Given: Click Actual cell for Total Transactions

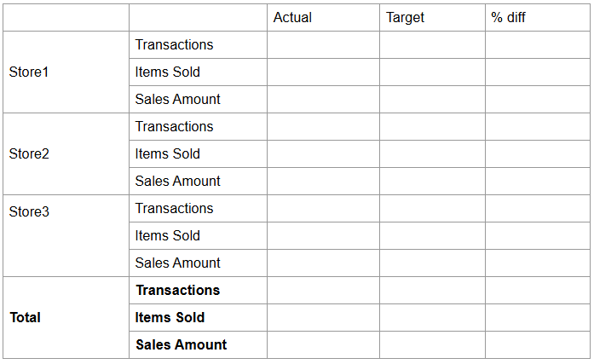Looking at the screenshot, I should tap(323, 291).
